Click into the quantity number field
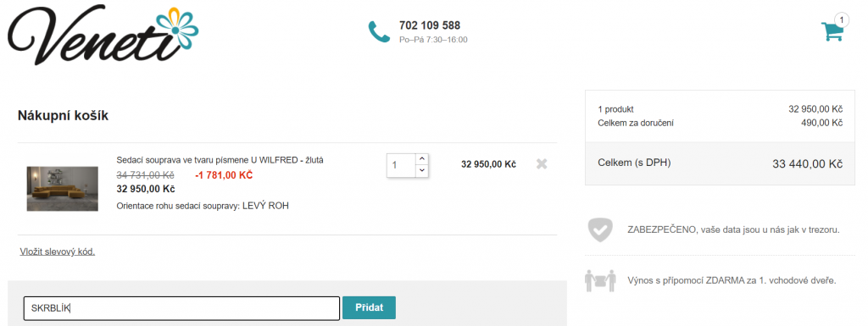This screenshot has height=326, width=868. pos(401,165)
